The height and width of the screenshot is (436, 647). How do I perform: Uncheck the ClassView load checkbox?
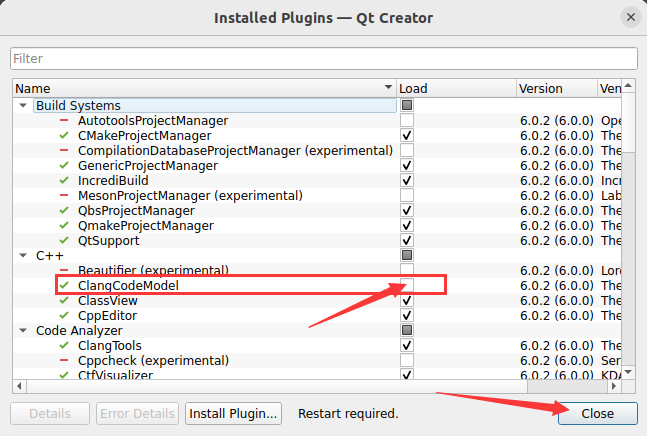pyautogui.click(x=407, y=300)
